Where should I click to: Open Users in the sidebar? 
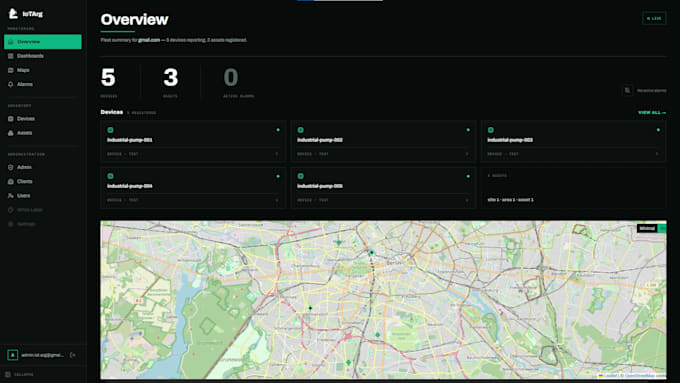tap(42, 196)
